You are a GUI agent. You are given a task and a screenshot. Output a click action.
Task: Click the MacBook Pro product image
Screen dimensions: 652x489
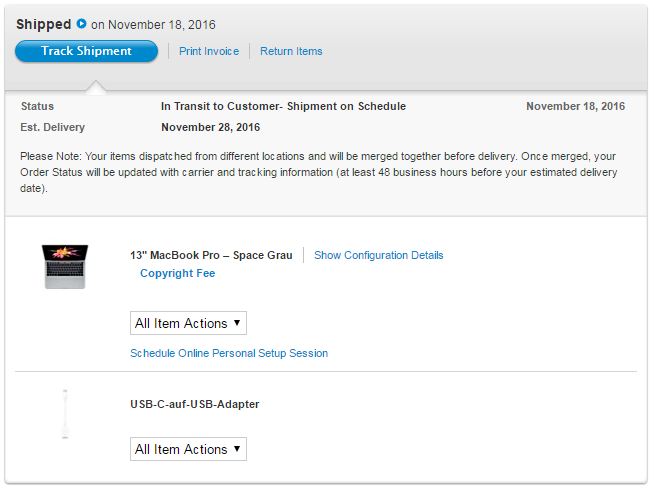click(66, 267)
